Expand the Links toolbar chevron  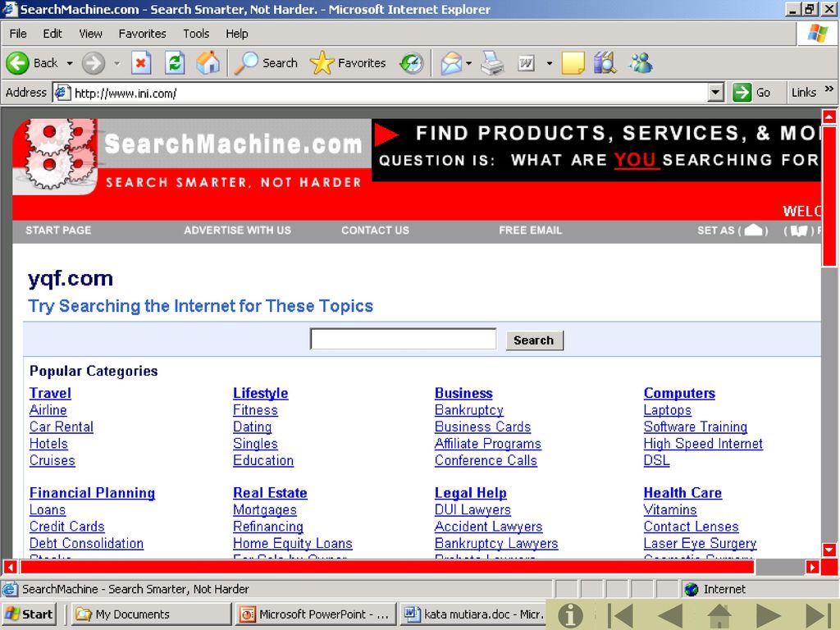[x=829, y=89]
